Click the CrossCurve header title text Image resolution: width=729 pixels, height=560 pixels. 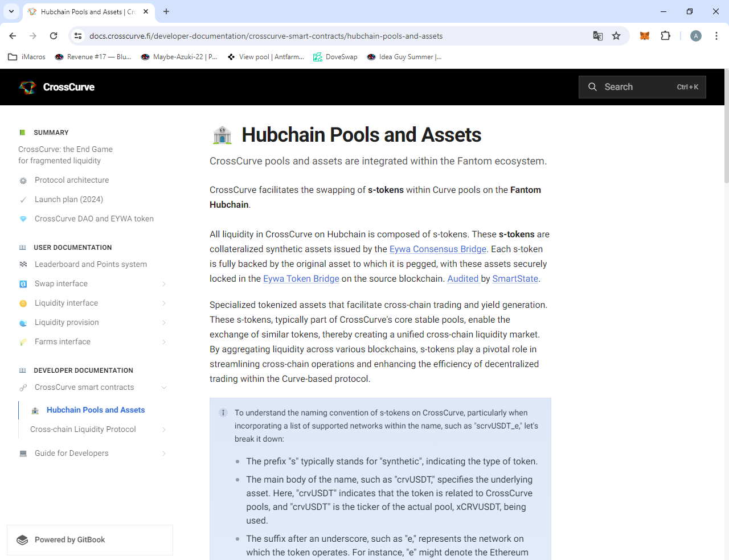tap(69, 87)
